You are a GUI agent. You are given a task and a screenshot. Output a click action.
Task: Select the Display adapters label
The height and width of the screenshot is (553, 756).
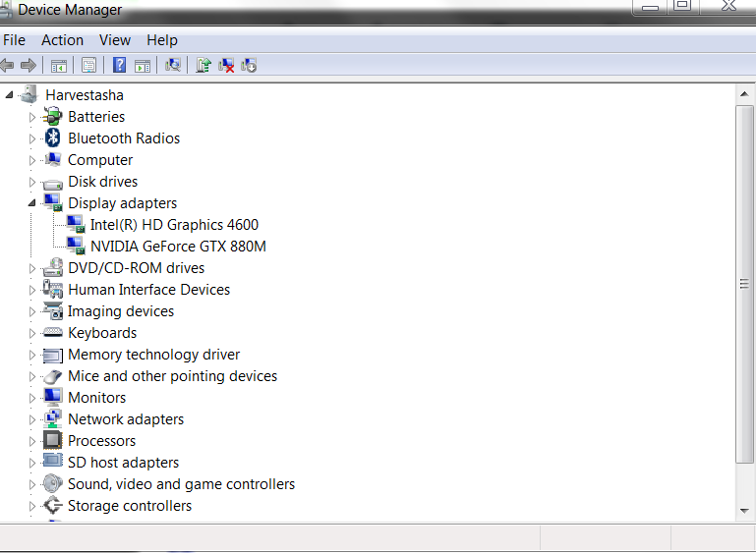pyautogui.click(x=123, y=203)
